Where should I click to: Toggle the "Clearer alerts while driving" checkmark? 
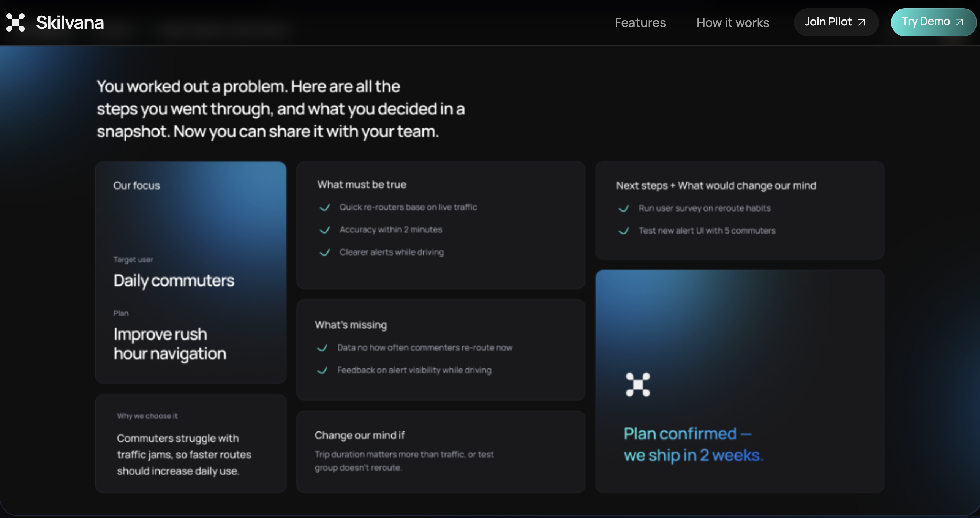pyautogui.click(x=325, y=253)
